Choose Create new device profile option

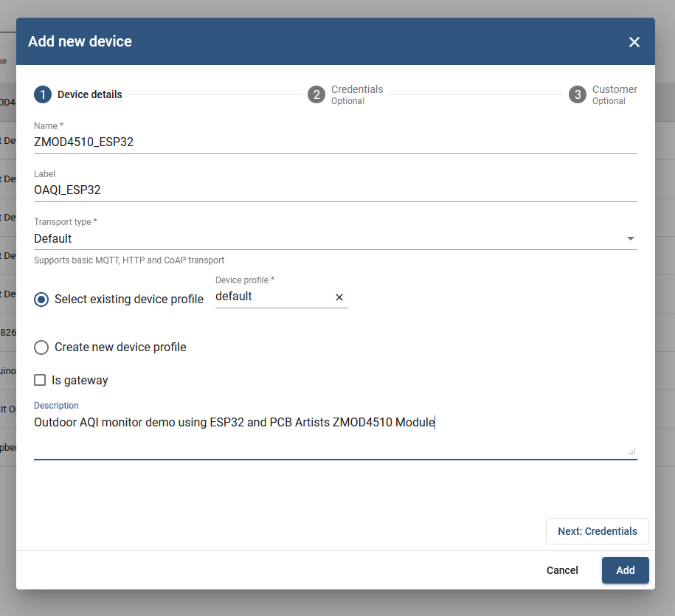(x=42, y=347)
